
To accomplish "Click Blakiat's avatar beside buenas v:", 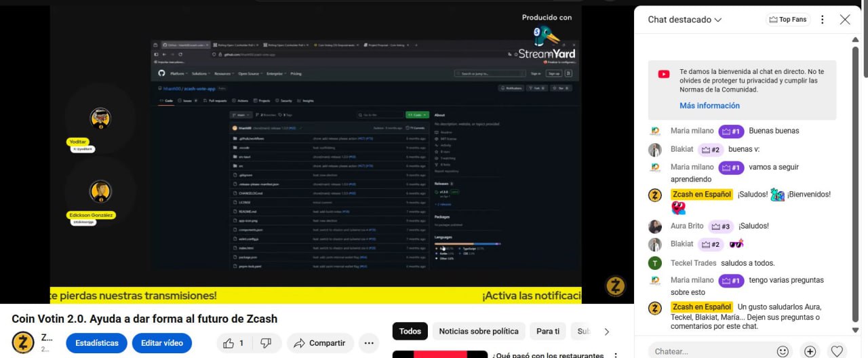I will pos(655,149).
